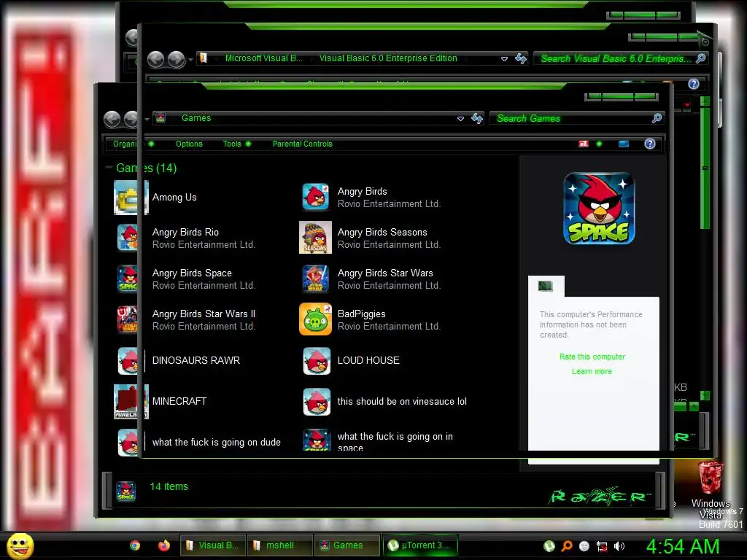Click the help icon in the Visual Basic window
Viewport: 747px width, 560px height.
[694, 84]
